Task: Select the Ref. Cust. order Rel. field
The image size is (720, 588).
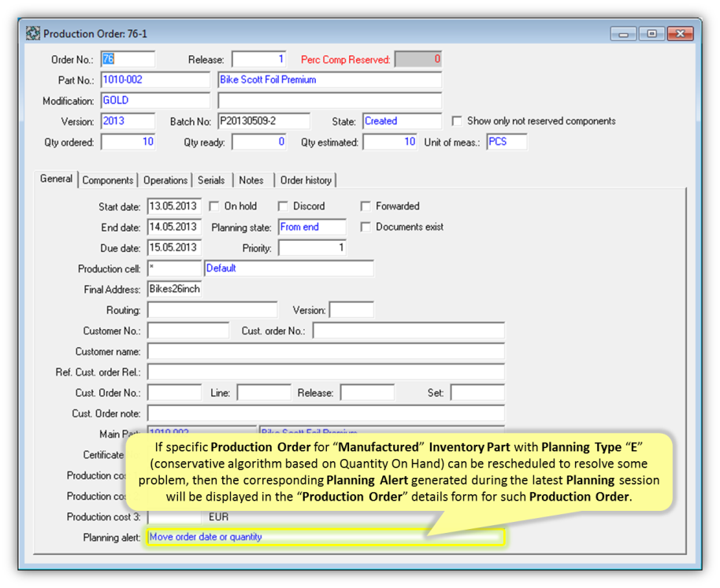Action: point(326,372)
